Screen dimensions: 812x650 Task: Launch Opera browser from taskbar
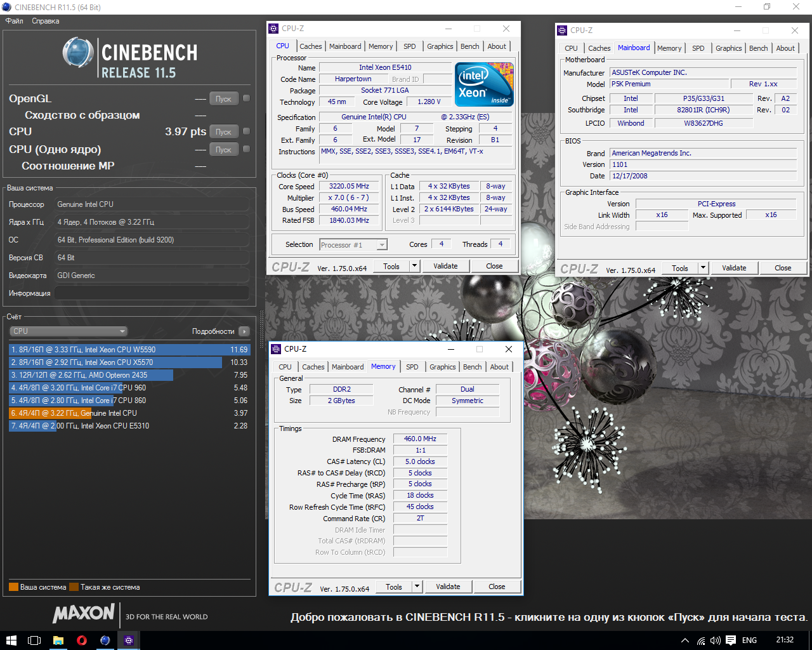pos(81,640)
